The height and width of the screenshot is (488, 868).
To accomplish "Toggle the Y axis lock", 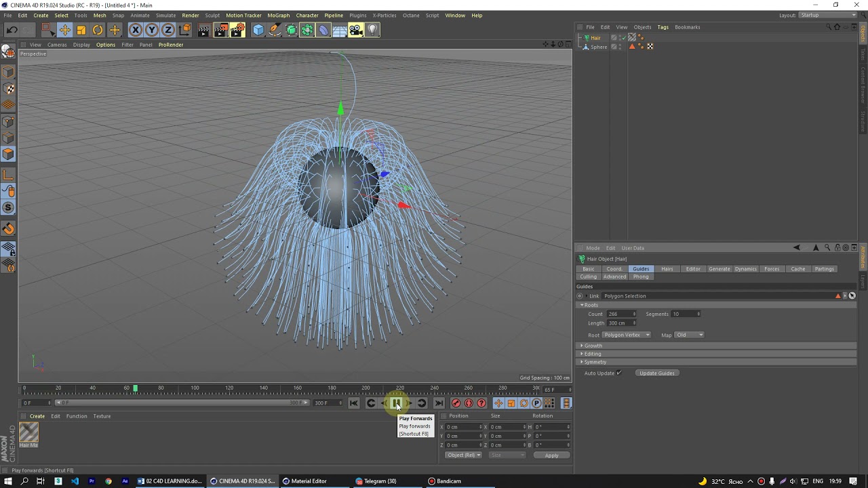I will pyautogui.click(x=152, y=30).
